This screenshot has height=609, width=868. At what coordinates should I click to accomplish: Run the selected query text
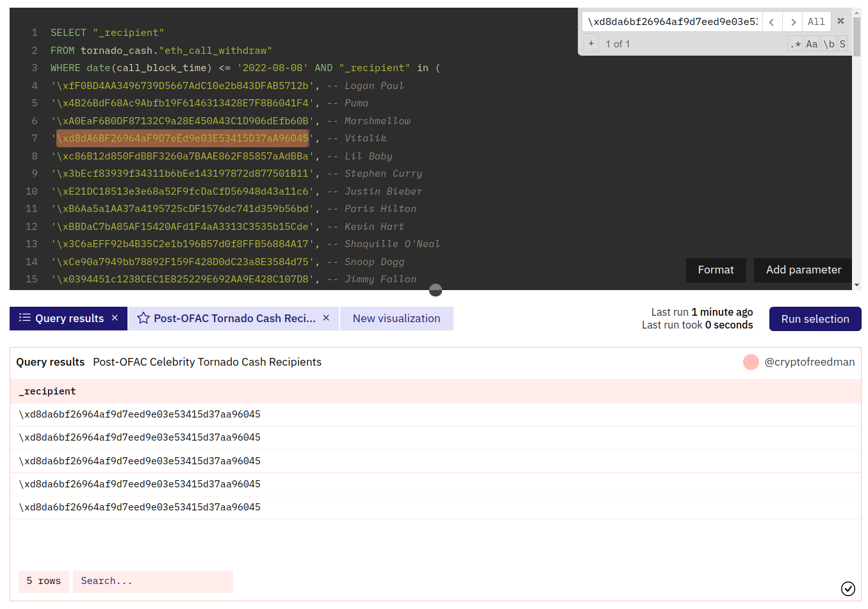coord(815,319)
